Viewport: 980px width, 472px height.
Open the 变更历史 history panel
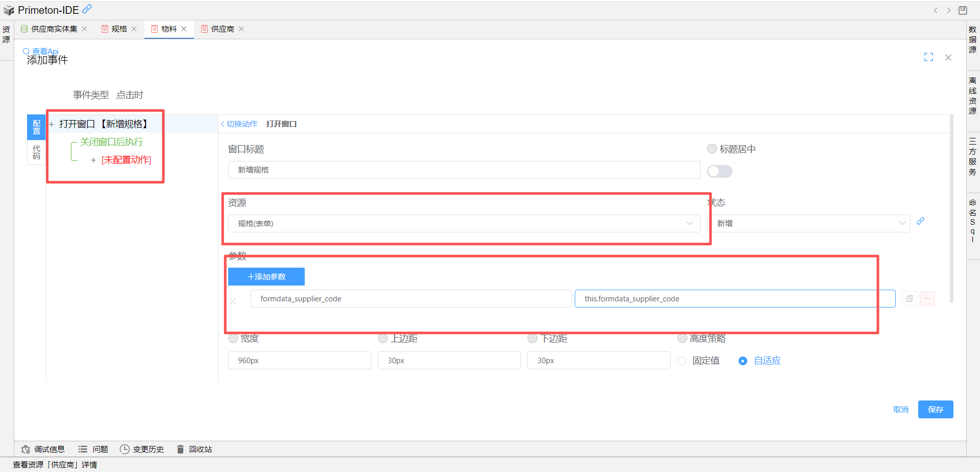pos(142,449)
